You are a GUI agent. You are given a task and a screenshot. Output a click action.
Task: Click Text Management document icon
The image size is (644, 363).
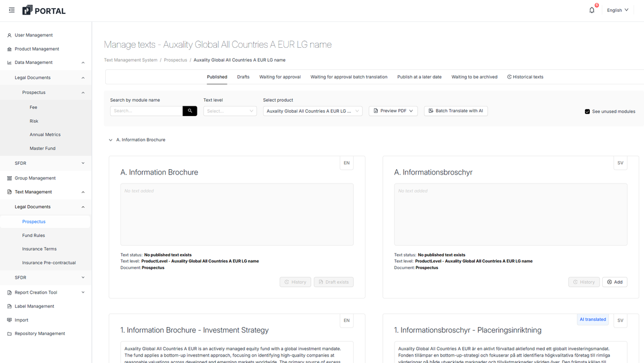[x=10, y=192]
